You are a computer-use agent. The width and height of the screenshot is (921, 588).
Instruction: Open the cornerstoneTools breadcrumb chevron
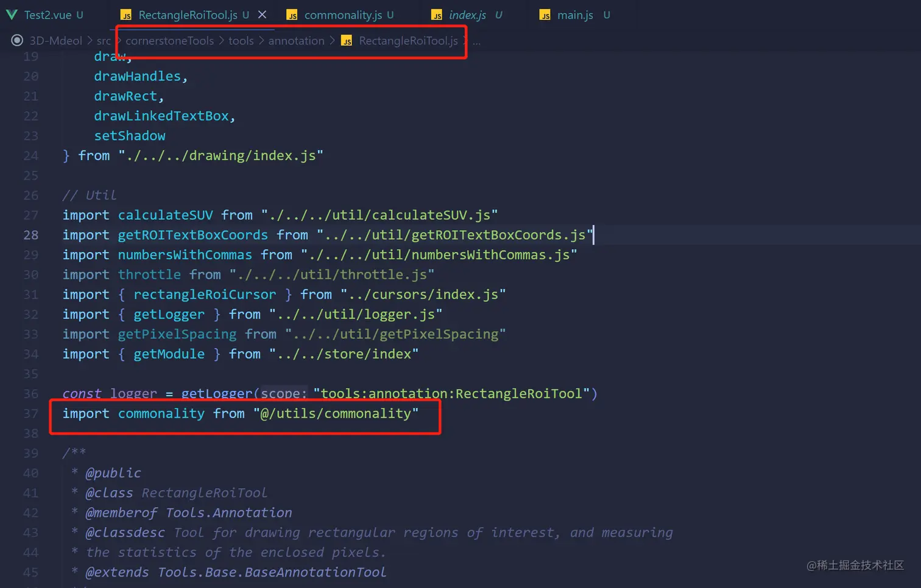221,41
